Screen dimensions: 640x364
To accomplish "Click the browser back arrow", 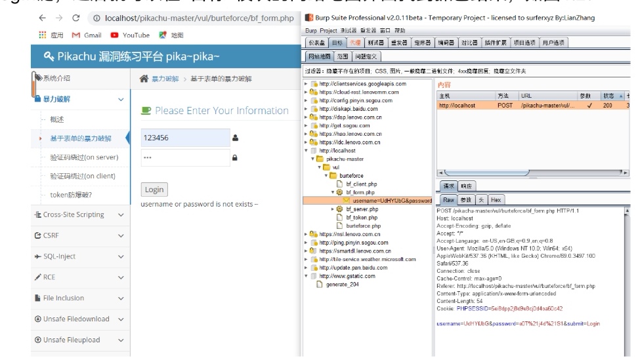I will pos(43,18).
